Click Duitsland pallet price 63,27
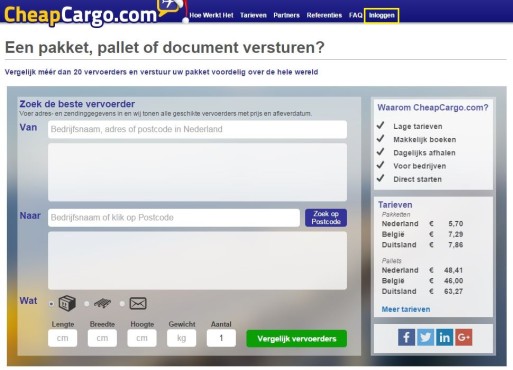 click(x=453, y=292)
